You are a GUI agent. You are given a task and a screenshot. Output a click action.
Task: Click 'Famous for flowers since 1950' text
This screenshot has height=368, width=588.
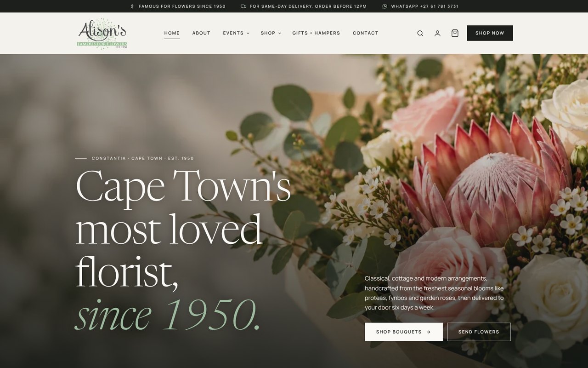[x=182, y=6]
